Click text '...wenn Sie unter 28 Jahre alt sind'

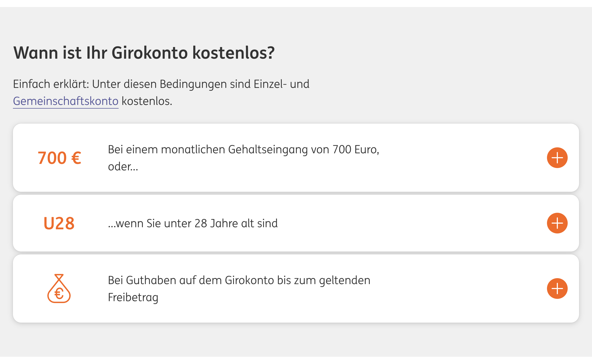(193, 223)
